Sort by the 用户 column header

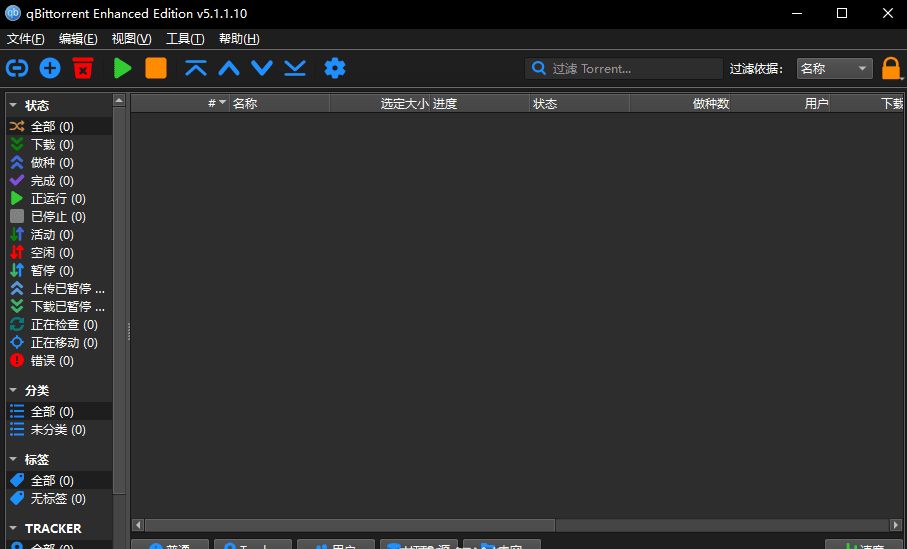[780, 104]
